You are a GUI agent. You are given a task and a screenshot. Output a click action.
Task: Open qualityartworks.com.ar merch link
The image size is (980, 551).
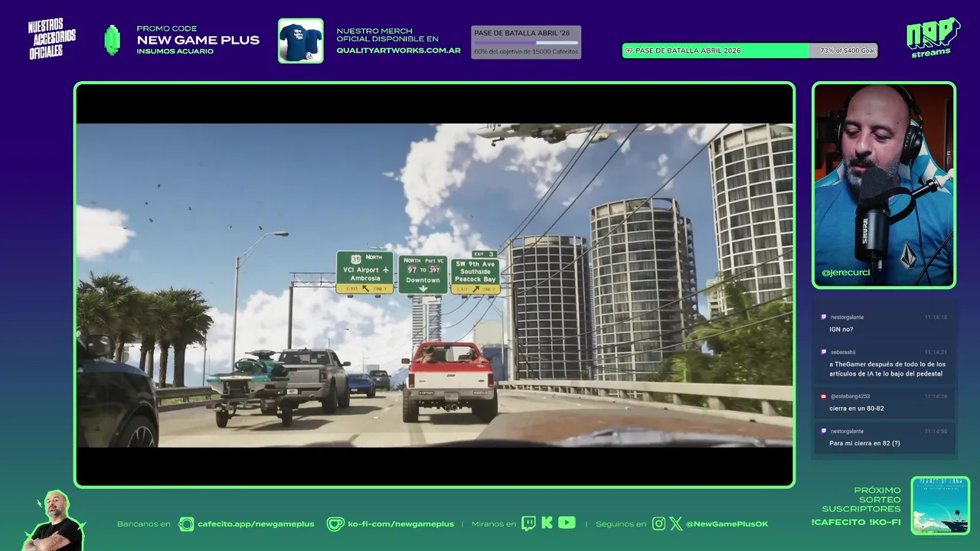pyautogui.click(x=398, y=51)
